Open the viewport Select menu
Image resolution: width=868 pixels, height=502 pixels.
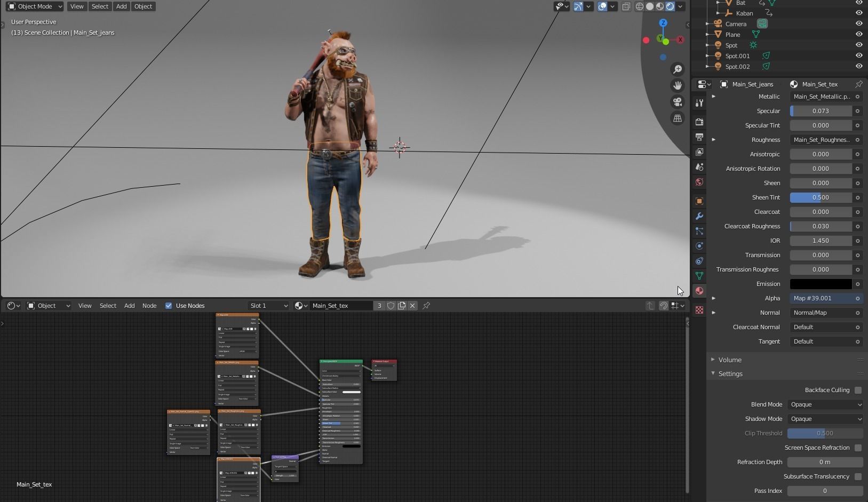coord(100,6)
